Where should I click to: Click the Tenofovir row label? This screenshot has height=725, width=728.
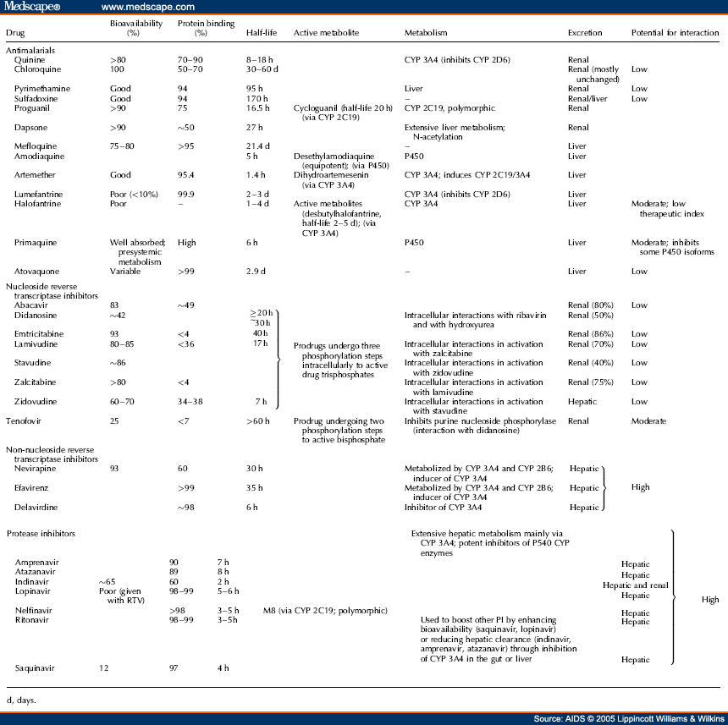point(24,421)
